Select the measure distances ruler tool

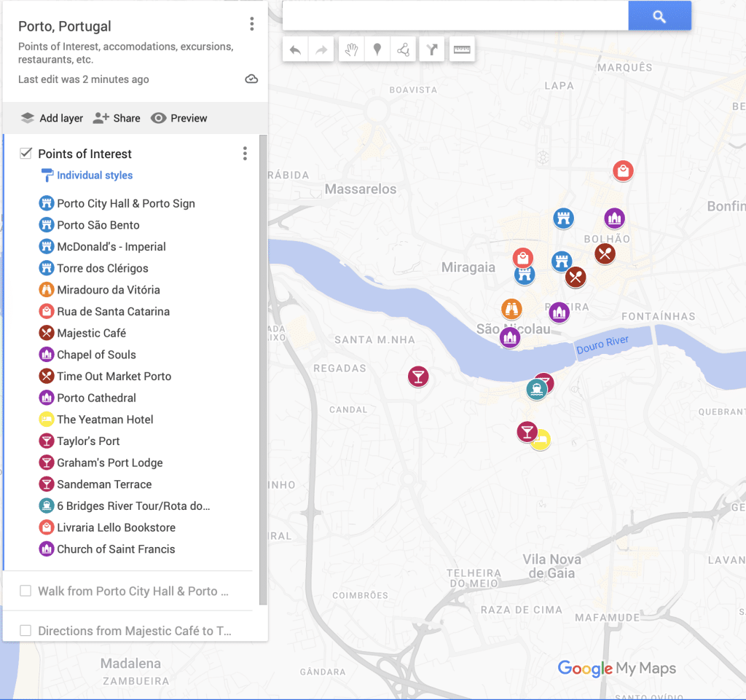coord(462,50)
